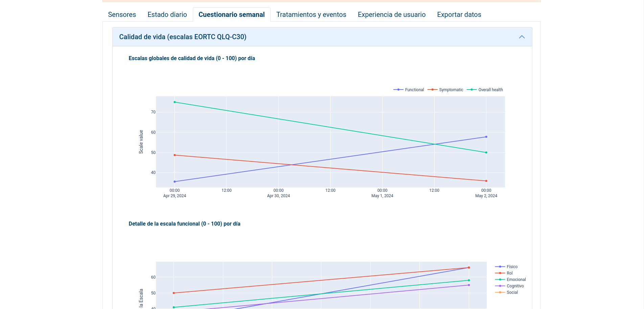
Task: Open Tratamientos y eventos tab
Action: coord(311,15)
